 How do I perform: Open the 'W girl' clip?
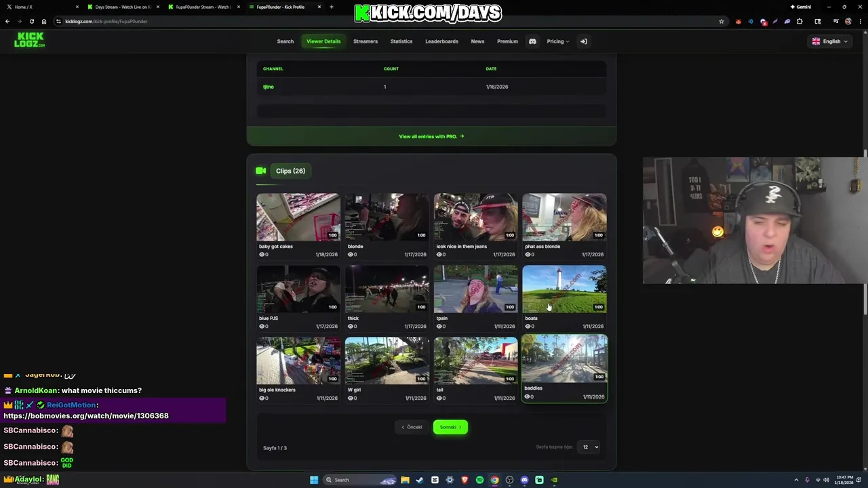point(387,361)
